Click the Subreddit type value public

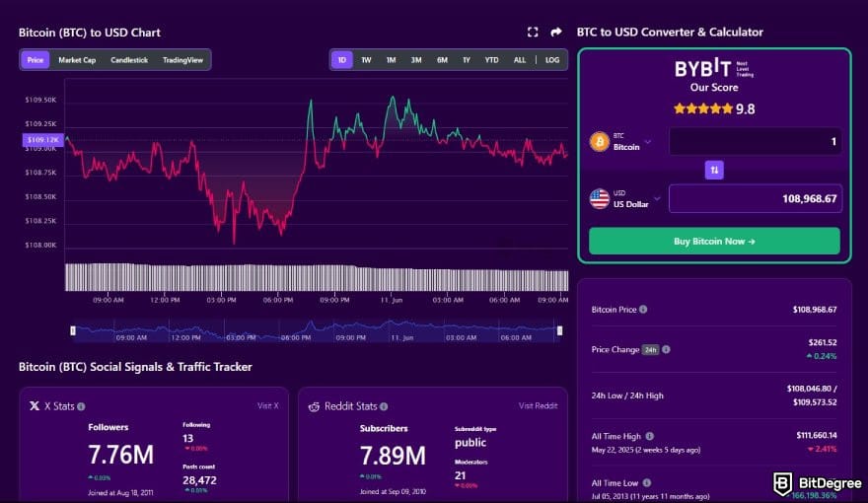point(470,443)
